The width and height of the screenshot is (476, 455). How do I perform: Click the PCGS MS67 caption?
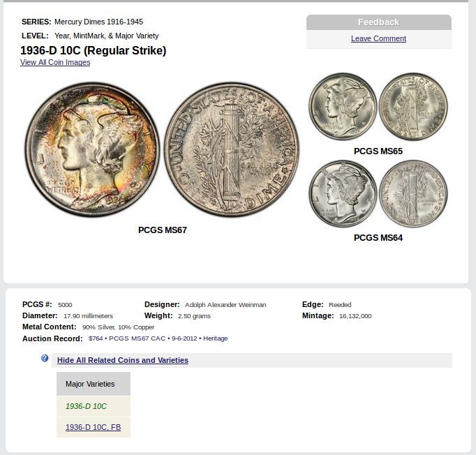pyautogui.click(x=162, y=230)
